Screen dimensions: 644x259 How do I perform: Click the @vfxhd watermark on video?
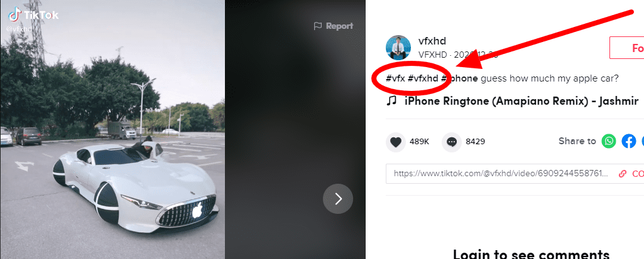click(19, 29)
